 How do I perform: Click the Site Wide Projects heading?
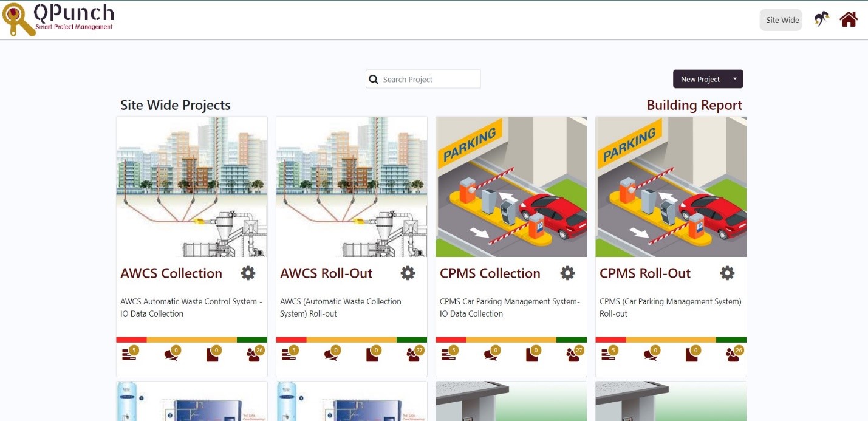tap(175, 104)
